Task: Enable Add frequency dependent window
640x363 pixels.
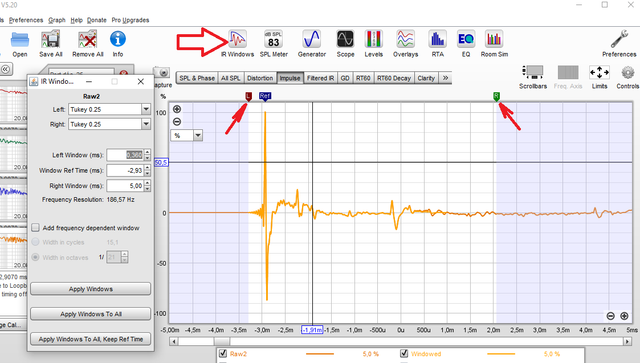Action: pos(36,227)
